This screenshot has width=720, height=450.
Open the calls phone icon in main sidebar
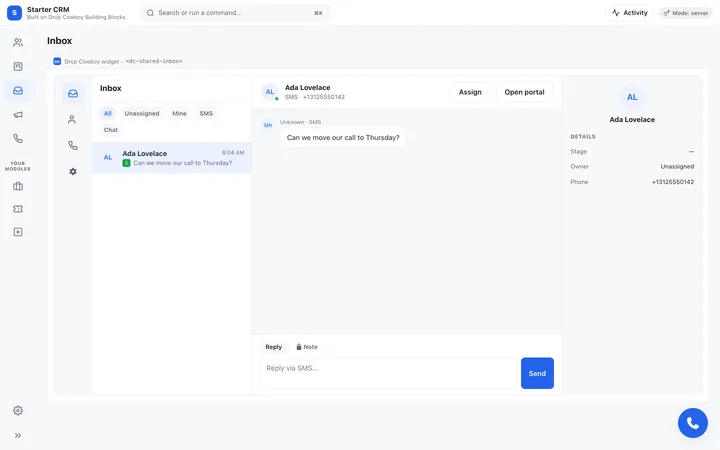tap(18, 139)
